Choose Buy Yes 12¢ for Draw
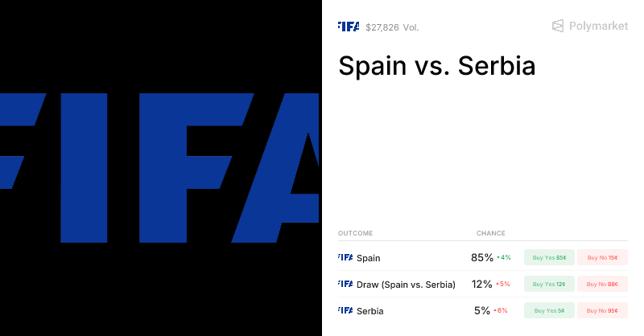Image resolution: width=644 pixels, height=336 pixels. pos(549,284)
